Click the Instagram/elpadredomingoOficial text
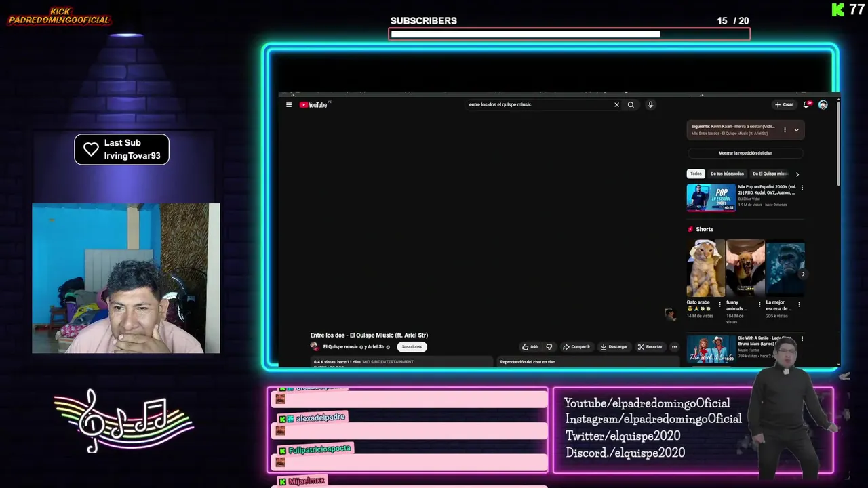The height and width of the screenshot is (488, 868). [654, 419]
